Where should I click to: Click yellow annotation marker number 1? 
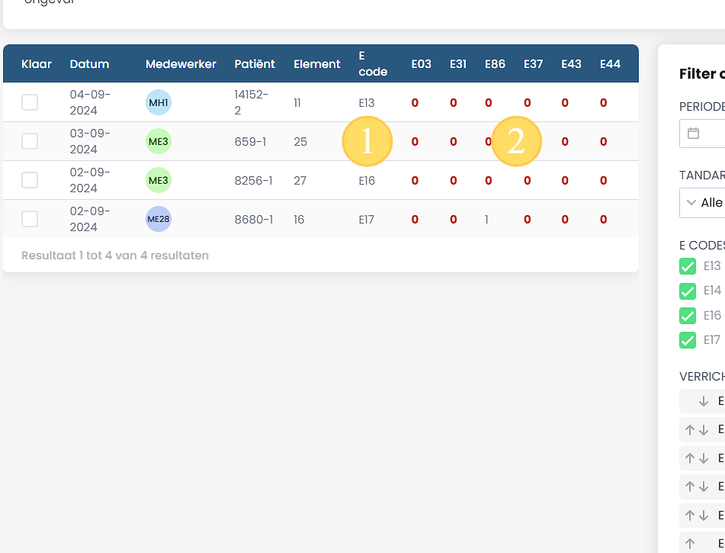click(367, 141)
